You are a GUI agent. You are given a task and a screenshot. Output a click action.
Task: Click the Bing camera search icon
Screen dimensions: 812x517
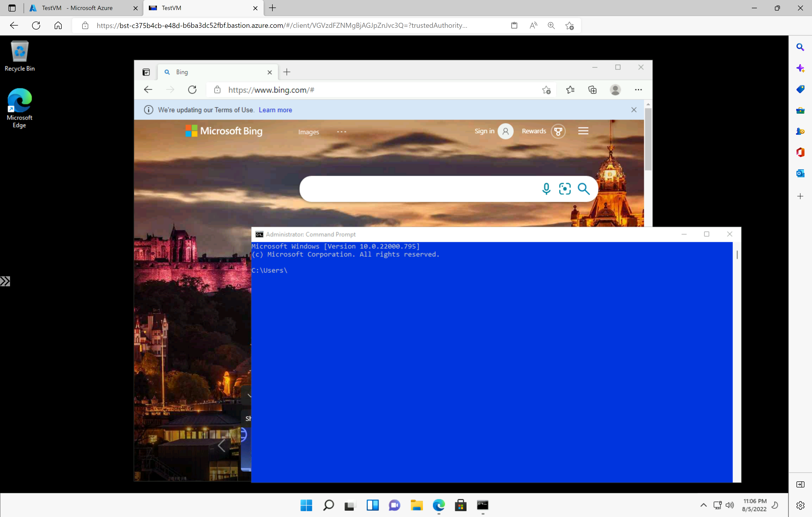tap(565, 188)
